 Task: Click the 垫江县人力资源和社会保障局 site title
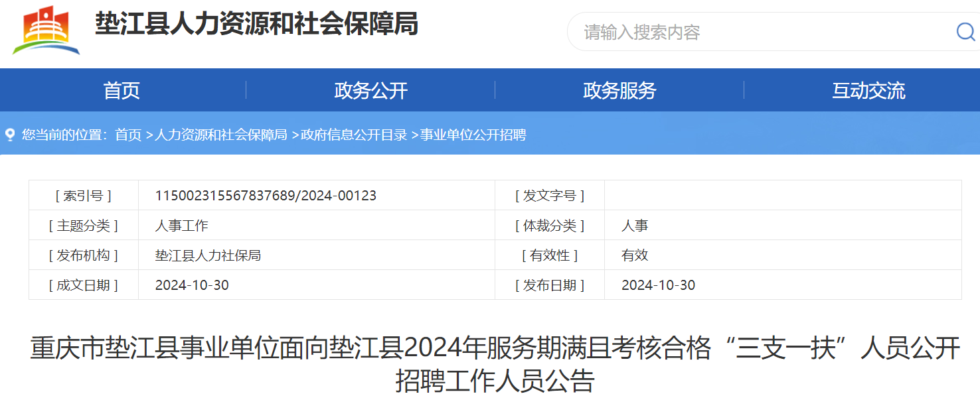point(256,25)
